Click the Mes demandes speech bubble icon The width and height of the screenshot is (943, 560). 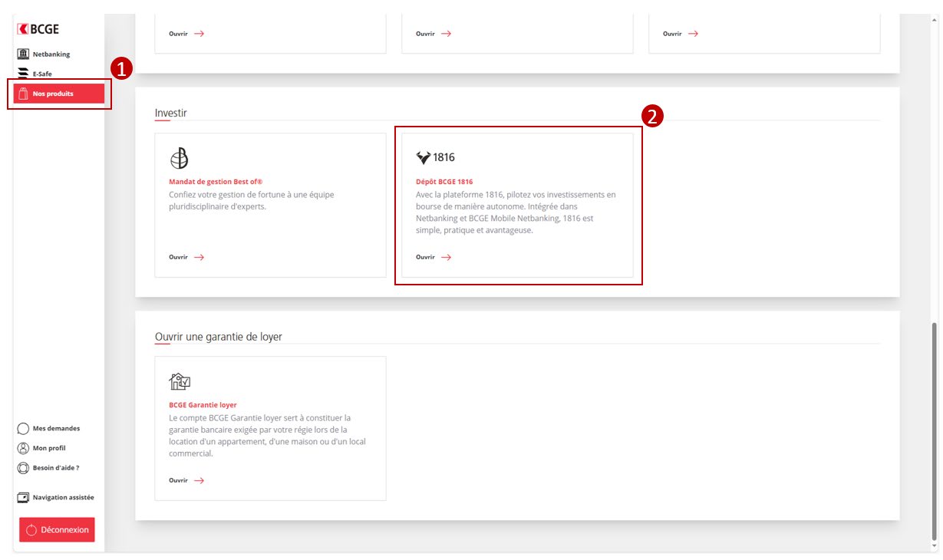[x=23, y=429]
